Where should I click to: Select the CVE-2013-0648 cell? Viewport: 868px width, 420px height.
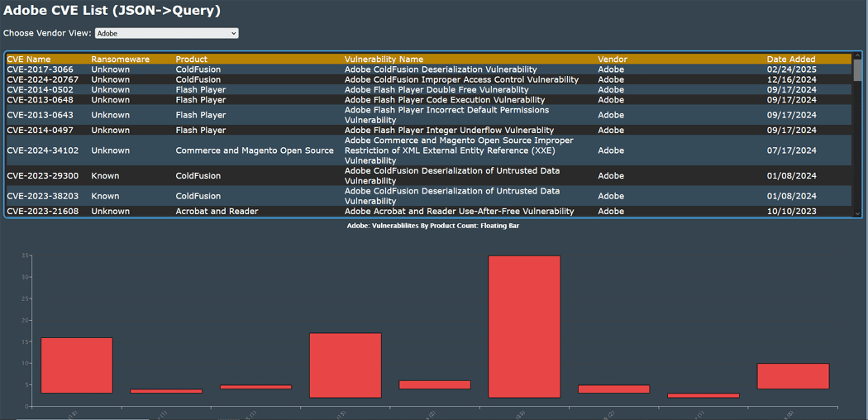[40, 99]
